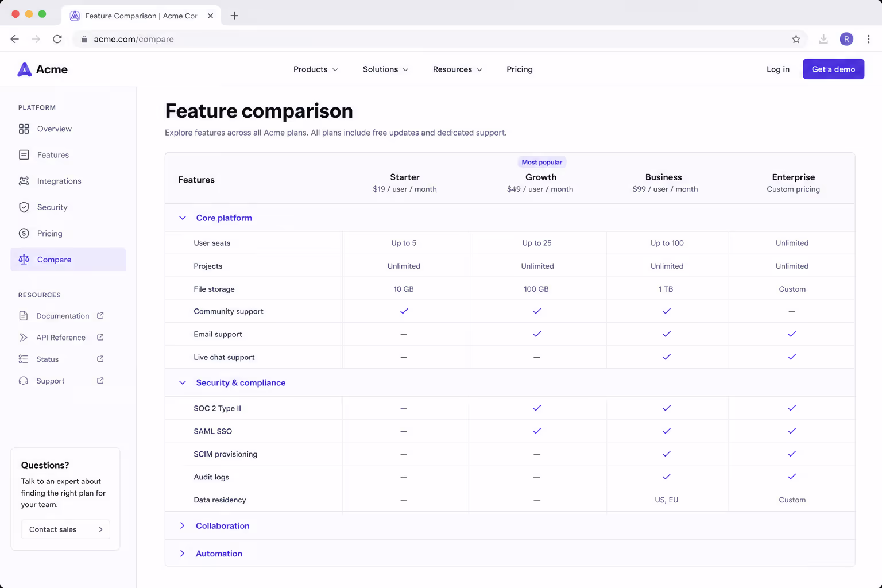Collapse the Core platform section
Screen dimensions: 882x588
[183, 218]
